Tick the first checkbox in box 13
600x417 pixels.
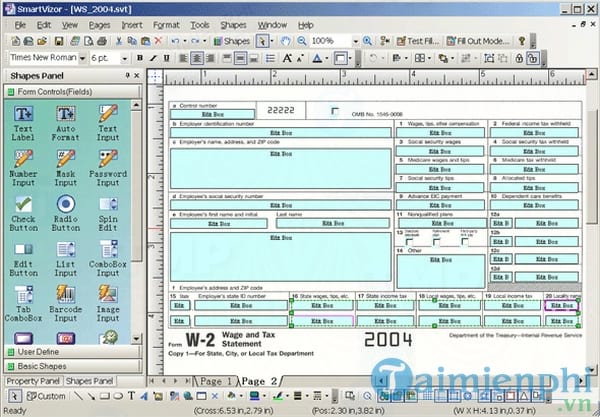pyautogui.click(x=409, y=242)
